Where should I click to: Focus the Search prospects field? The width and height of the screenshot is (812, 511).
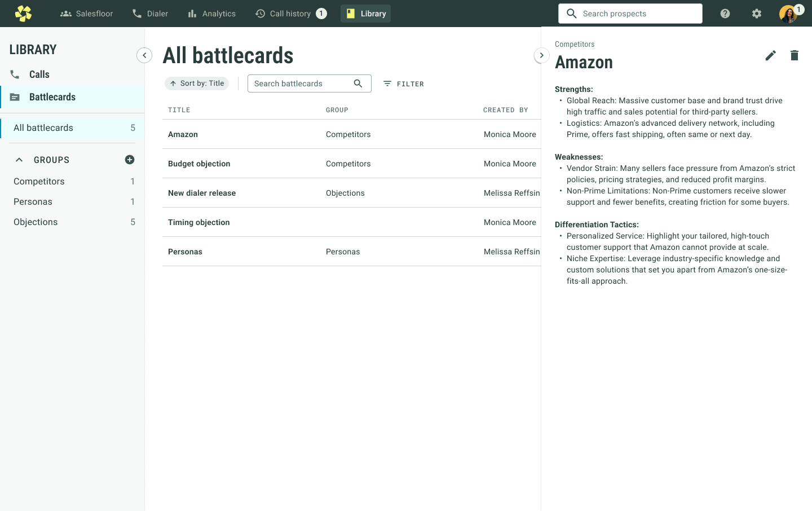coord(630,14)
